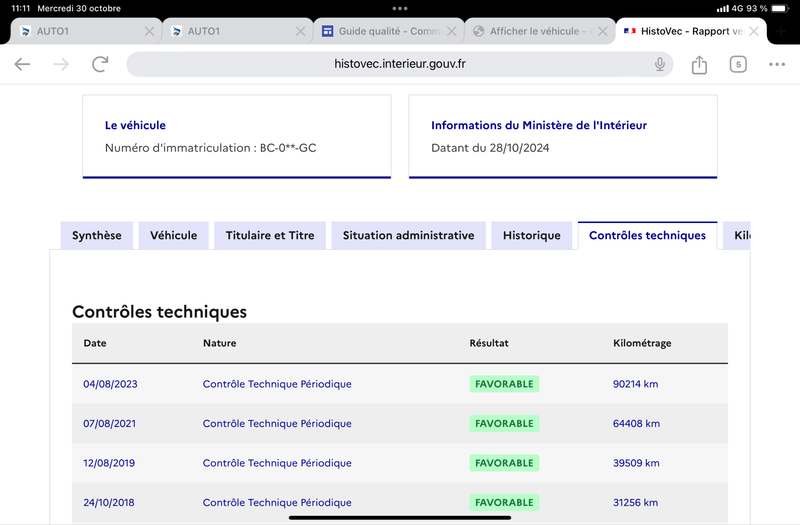Click the Datant du 28/10/2024 text
The image size is (800, 525).
coord(490,148)
